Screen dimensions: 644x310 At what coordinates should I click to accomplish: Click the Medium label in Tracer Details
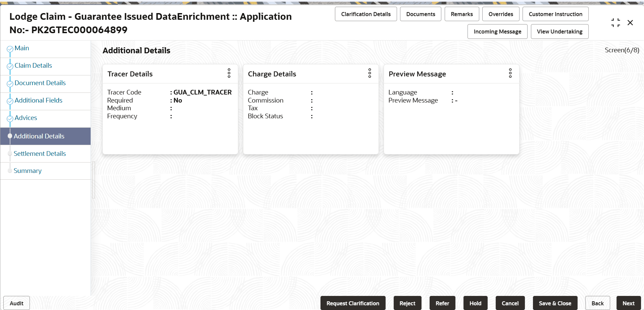(x=119, y=108)
